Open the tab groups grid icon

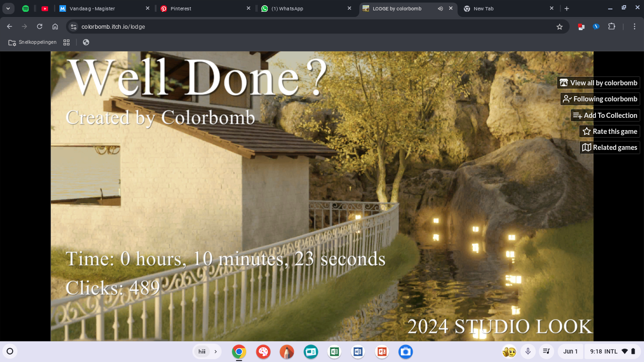pyautogui.click(x=66, y=42)
